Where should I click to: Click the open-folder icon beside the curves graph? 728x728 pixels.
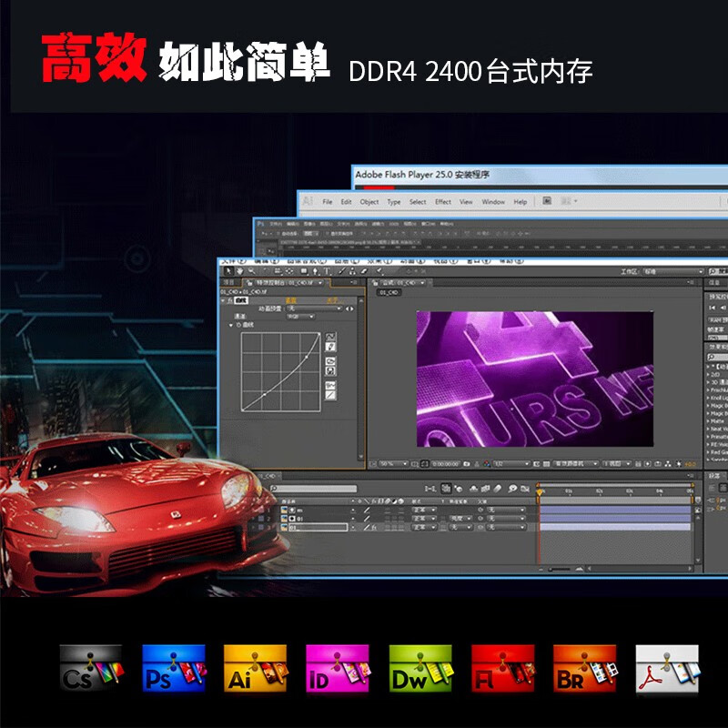(330, 360)
